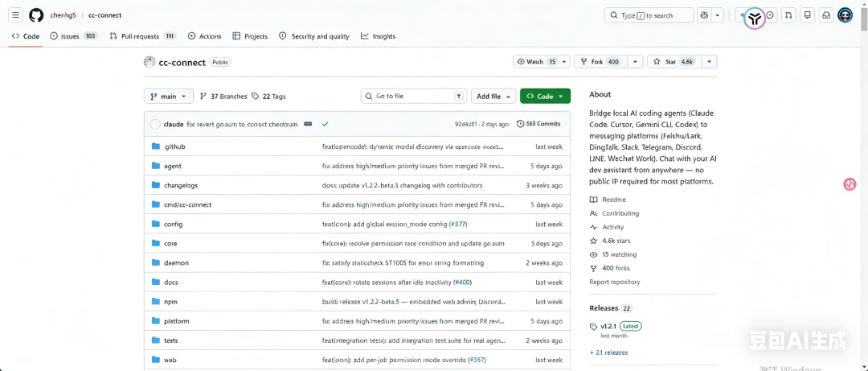Open pull requests icon in header

pos(789,15)
